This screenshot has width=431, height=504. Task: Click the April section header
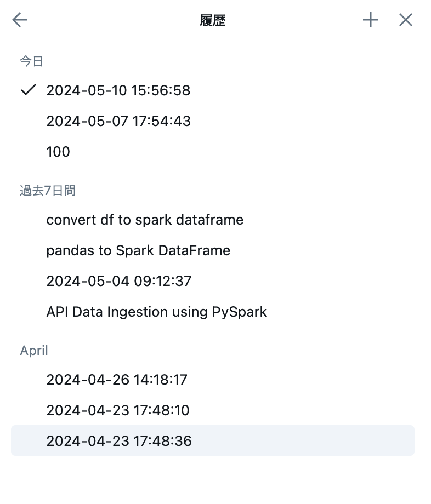point(34,351)
